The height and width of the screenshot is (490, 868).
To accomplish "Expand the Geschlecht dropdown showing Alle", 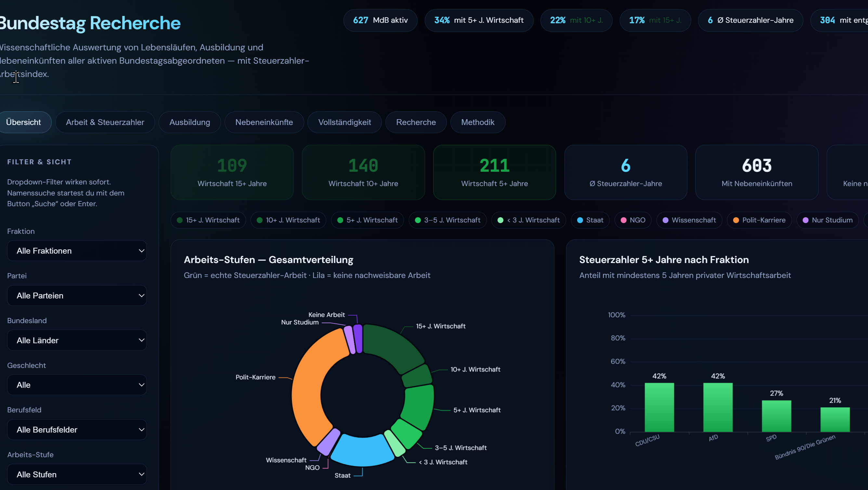I will 77,384.
